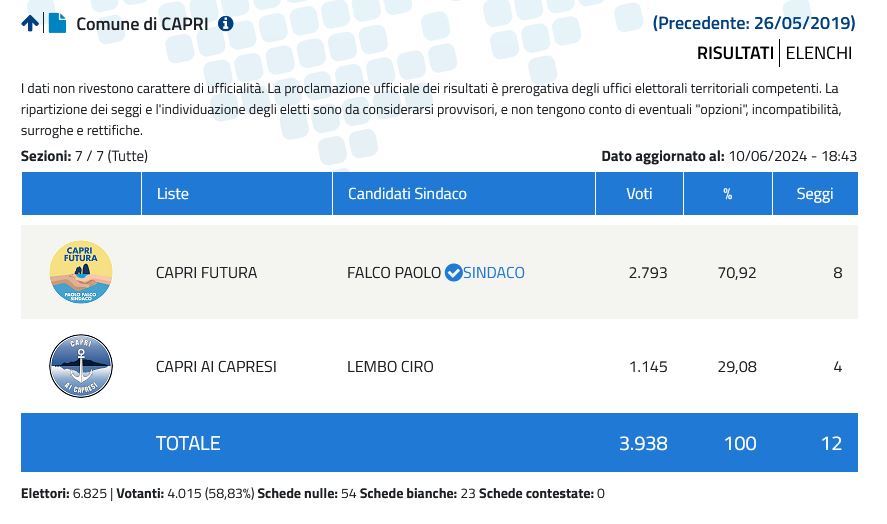Click the SINDACO label link

click(x=494, y=273)
